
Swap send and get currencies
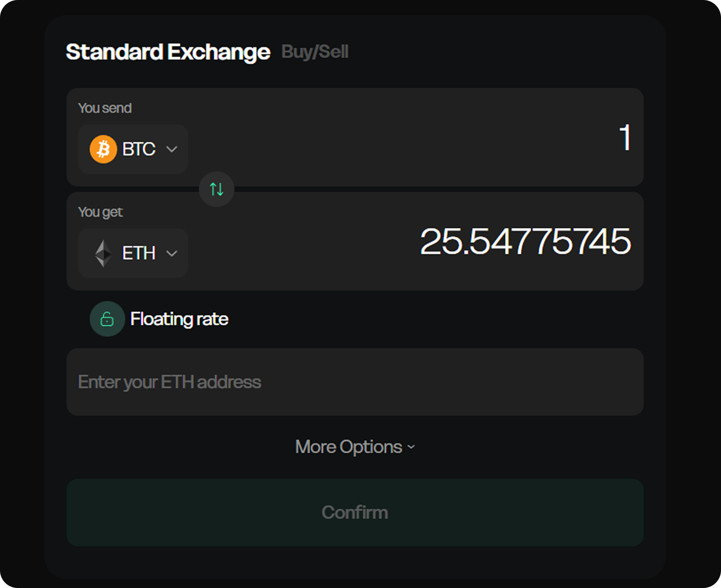pos(217,189)
